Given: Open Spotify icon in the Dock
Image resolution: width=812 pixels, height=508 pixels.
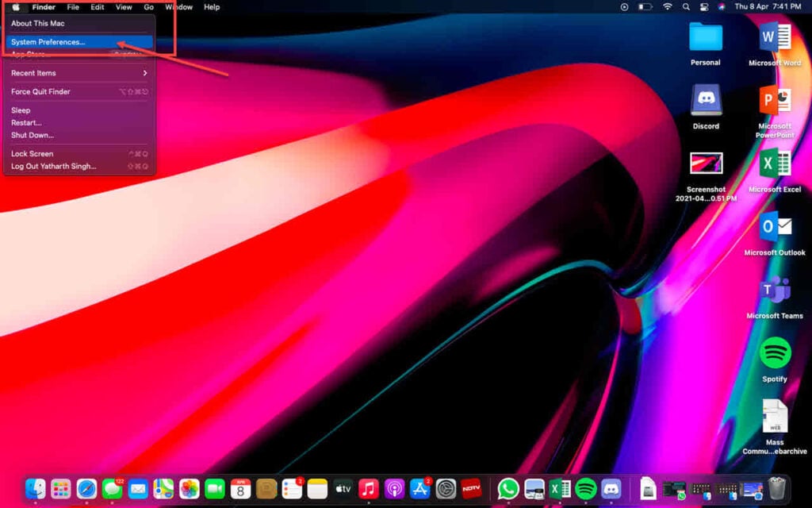Looking at the screenshot, I should tap(586, 489).
